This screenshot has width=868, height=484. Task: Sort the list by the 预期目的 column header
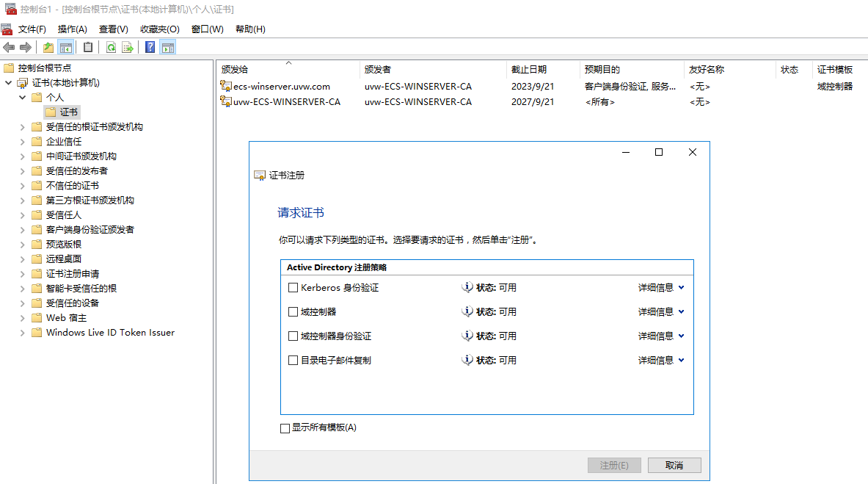click(x=632, y=69)
